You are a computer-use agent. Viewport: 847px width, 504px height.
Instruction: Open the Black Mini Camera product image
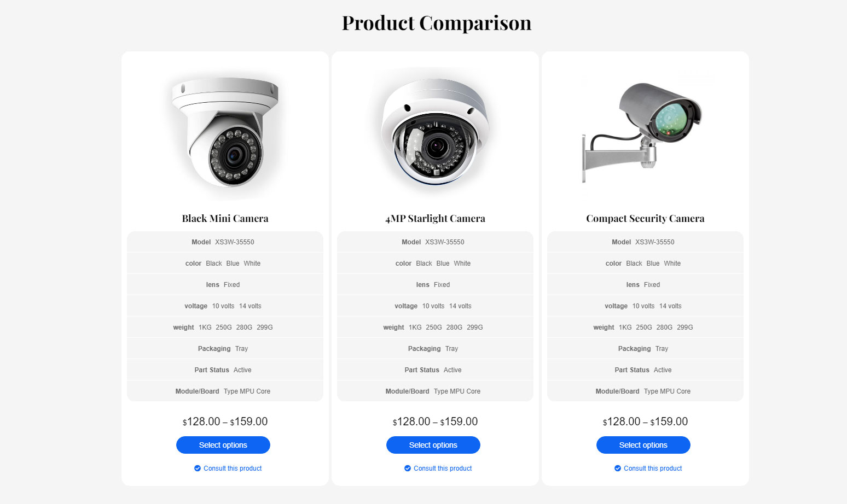(x=225, y=133)
